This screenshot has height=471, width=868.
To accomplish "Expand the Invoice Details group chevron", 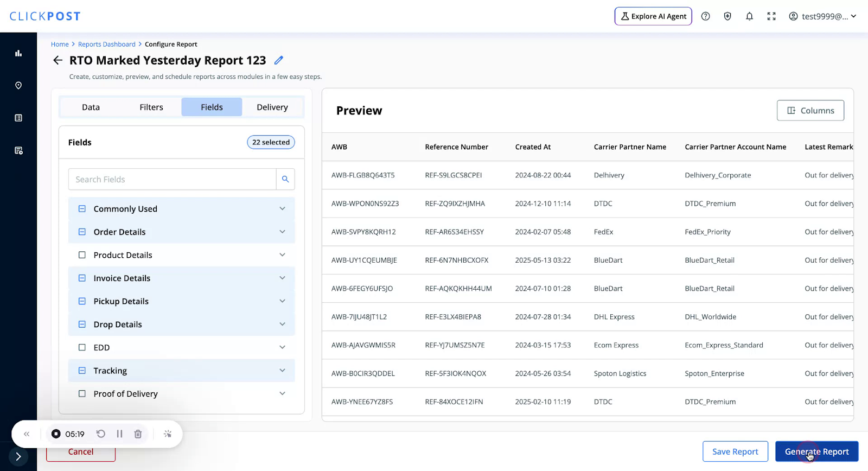I will pyautogui.click(x=282, y=278).
